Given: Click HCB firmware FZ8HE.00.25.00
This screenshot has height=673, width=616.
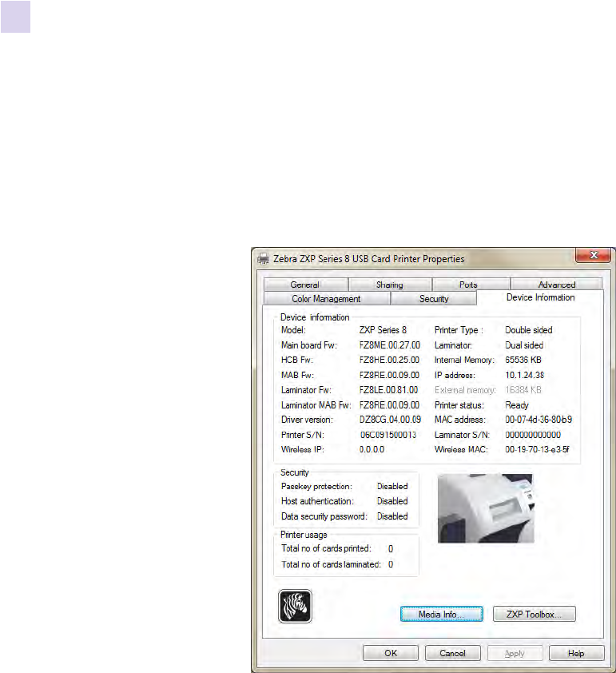Looking at the screenshot, I should [x=389, y=360].
